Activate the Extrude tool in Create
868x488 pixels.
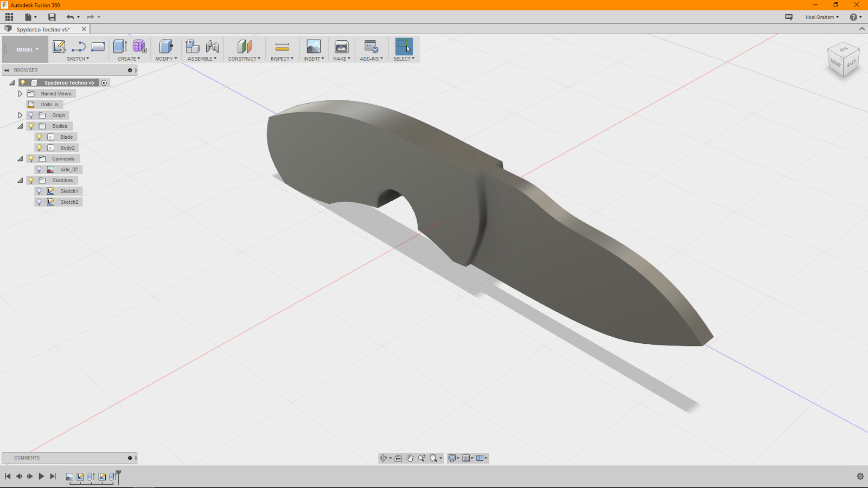point(120,47)
